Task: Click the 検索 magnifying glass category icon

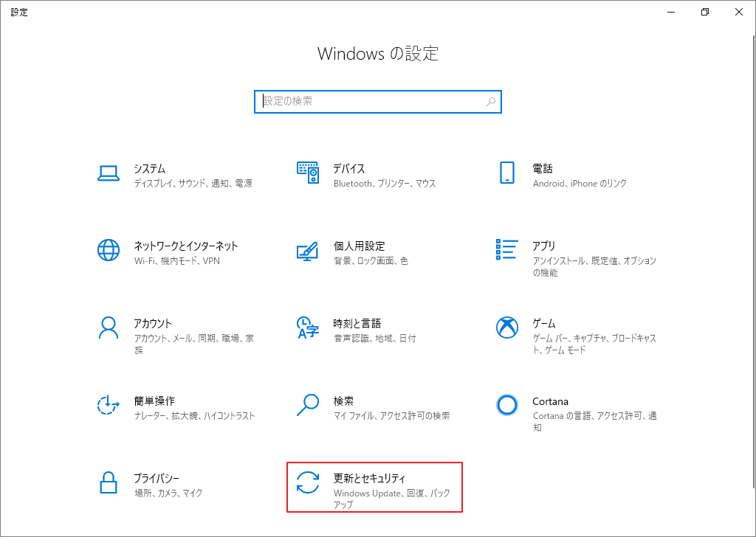Action: tap(308, 405)
